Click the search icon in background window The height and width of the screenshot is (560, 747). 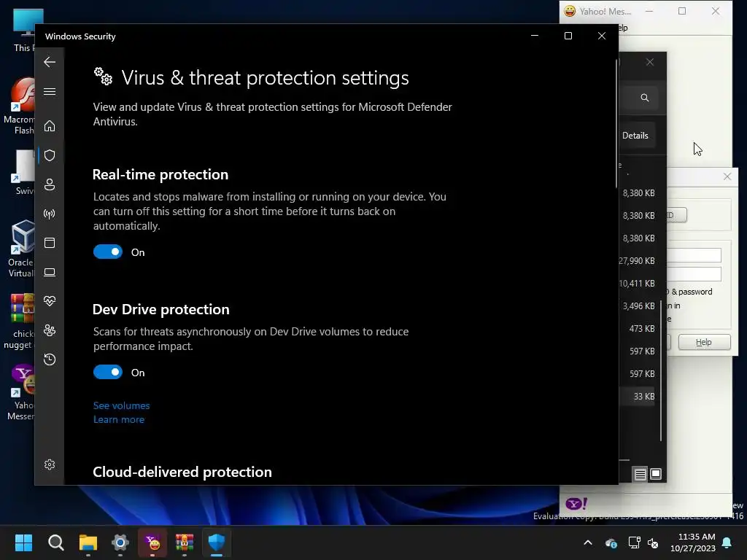coord(645,98)
